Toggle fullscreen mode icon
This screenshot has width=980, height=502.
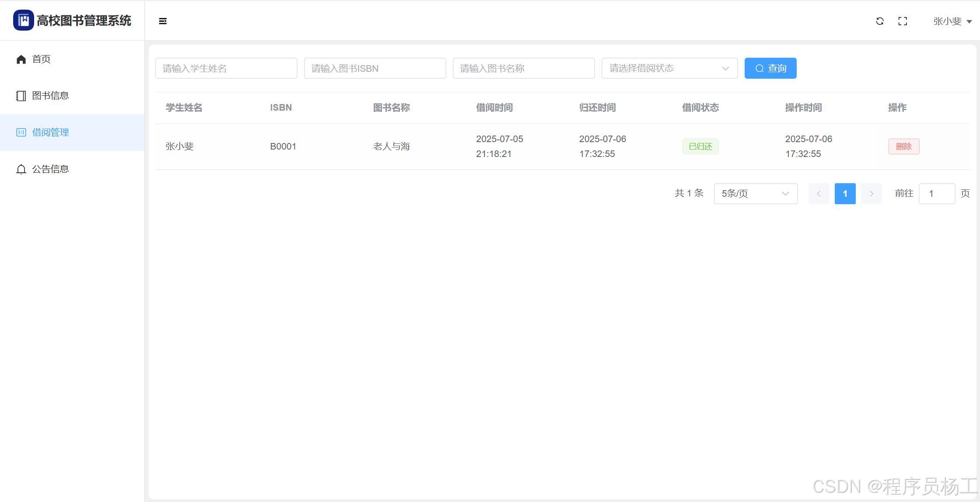click(903, 21)
